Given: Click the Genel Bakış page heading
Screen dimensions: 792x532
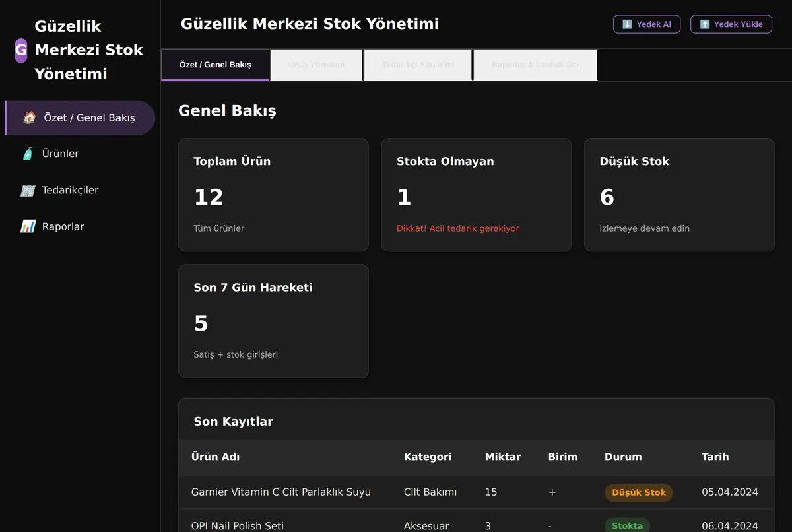Looking at the screenshot, I should point(227,111).
